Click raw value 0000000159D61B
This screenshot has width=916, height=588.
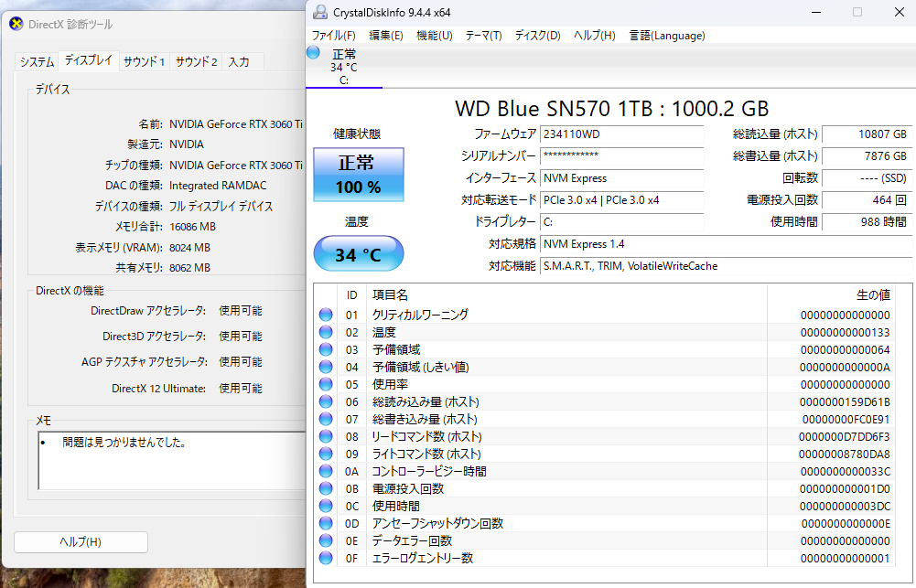(x=846, y=401)
